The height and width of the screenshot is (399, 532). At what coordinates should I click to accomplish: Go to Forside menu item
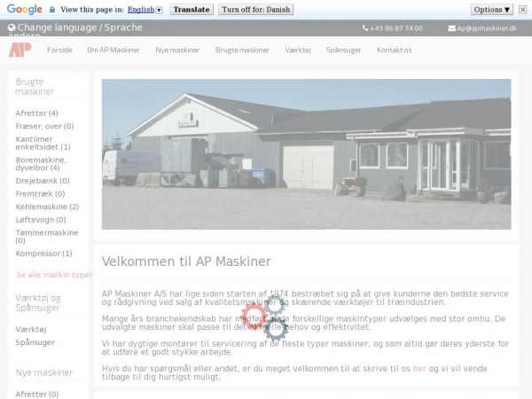pos(59,50)
